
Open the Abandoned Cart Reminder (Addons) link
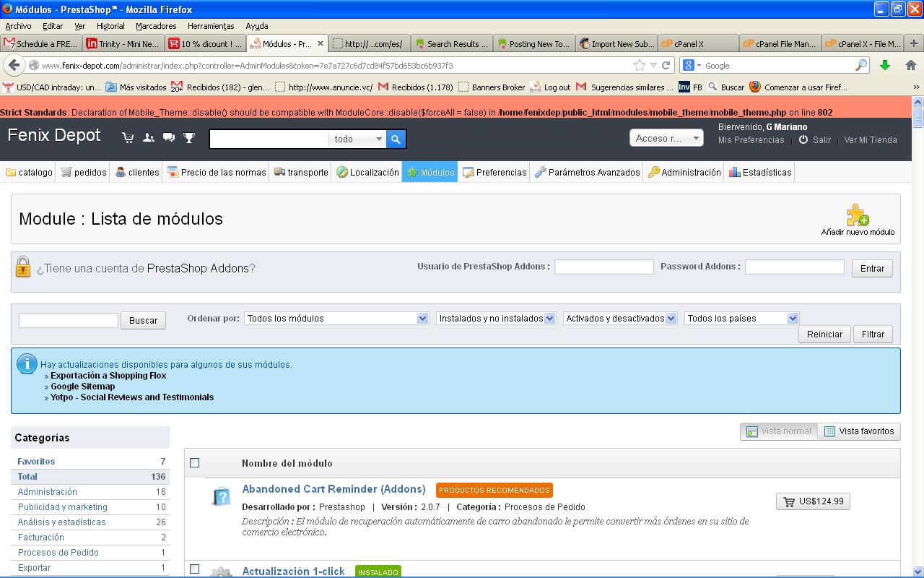pyautogui.click(x=334, y=489)
